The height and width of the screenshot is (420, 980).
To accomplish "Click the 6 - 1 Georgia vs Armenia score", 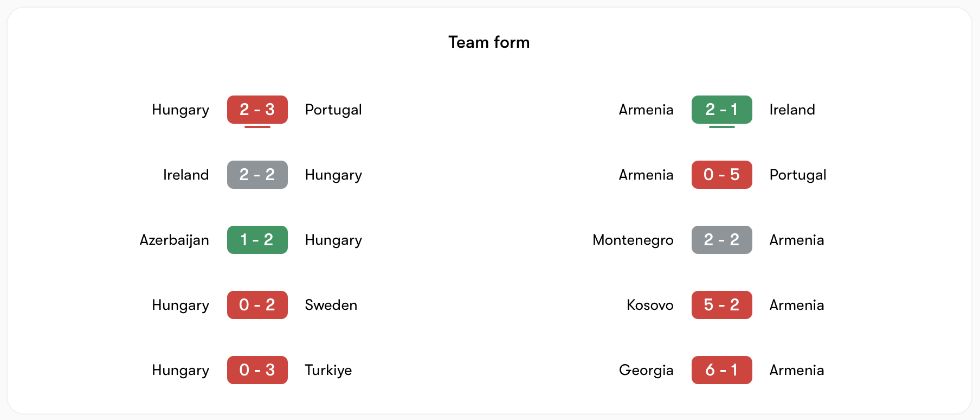I will [x=721, y=370].
